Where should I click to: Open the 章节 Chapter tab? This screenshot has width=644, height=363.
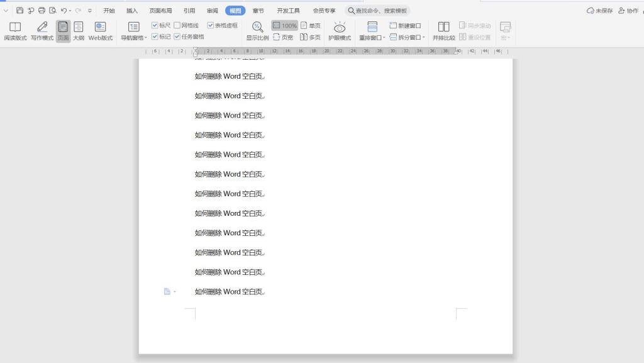[258, 11]
